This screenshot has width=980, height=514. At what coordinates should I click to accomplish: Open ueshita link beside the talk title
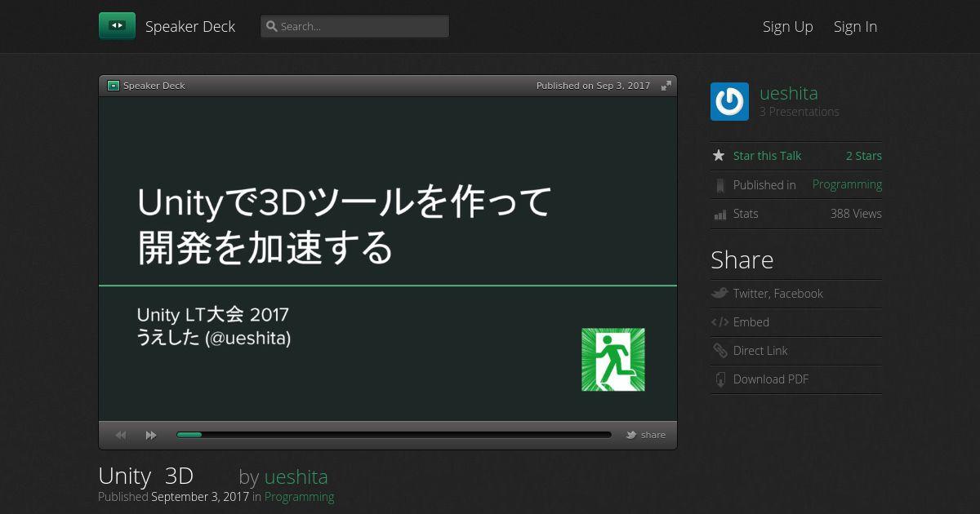[x=296, y=476]
